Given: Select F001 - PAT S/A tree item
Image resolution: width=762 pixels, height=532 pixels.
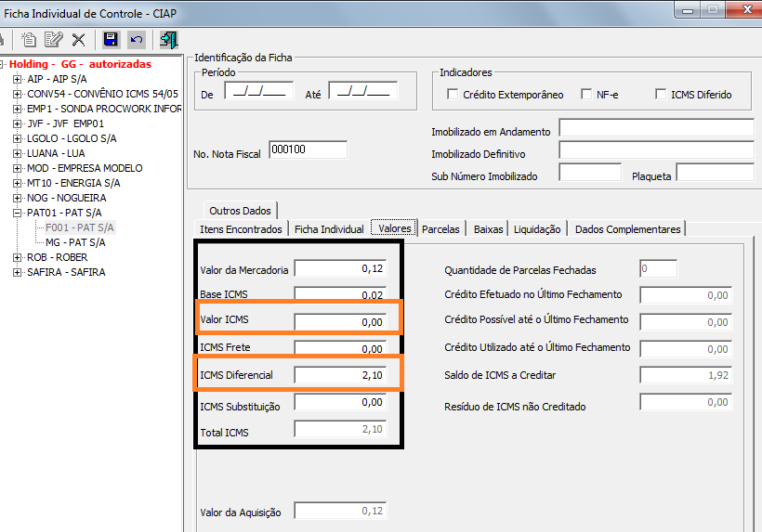Looking at the screenshot, I should tap(80, 228).
